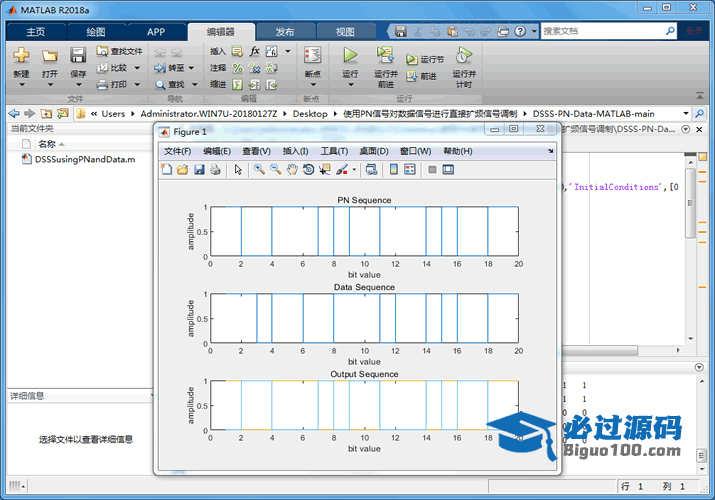
Task: Expand the Print (打印) dropdown in ribbon
Action: (x=134, y=85)
